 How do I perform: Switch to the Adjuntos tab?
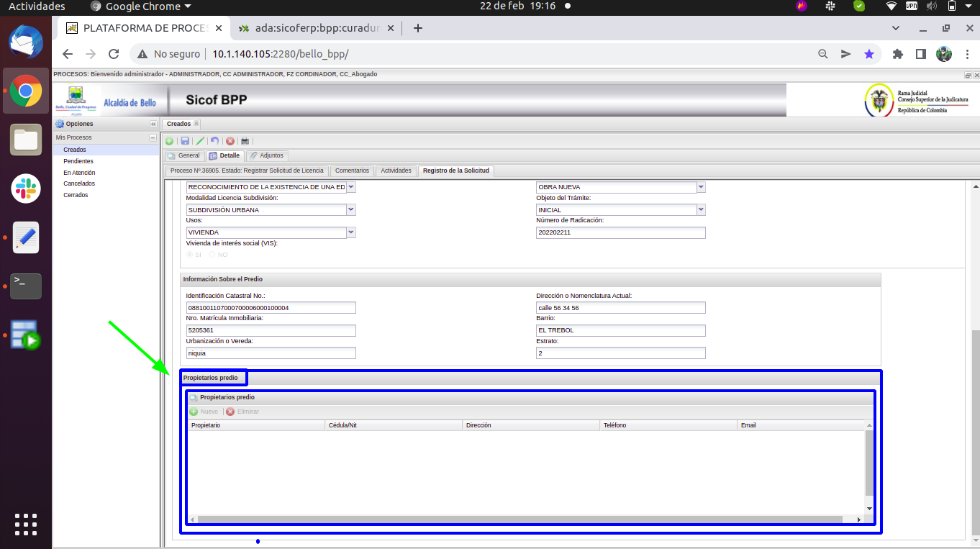tap(267, 155)
